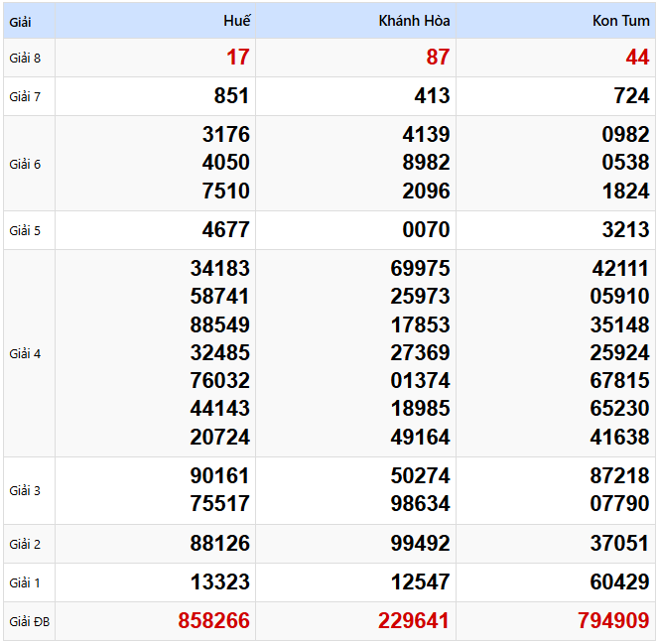Click the Giải 4 row label
The height and width of the screenshot is (644, 659).
click(25, 353)
